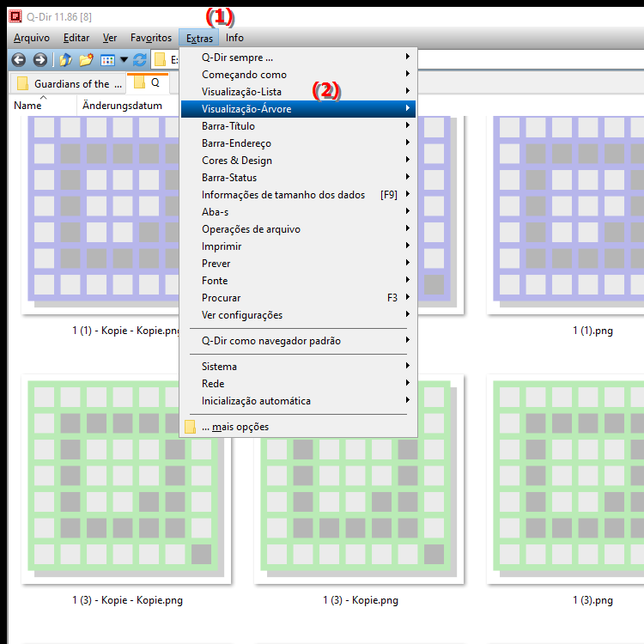Viewport: 644px width, 644px height.
Task: Click the Q-Dir application icon in title bar
Action: 15,16
